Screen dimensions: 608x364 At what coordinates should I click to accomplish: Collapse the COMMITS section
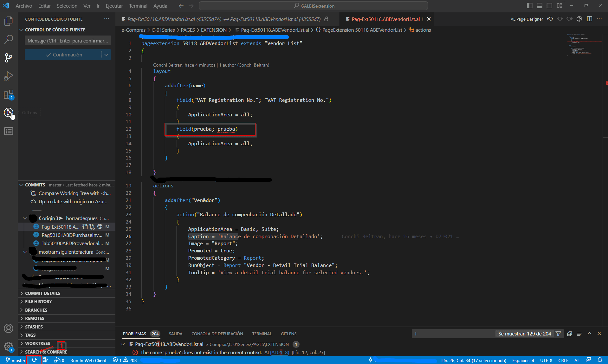pyautogui.click(x=22, y=185)
